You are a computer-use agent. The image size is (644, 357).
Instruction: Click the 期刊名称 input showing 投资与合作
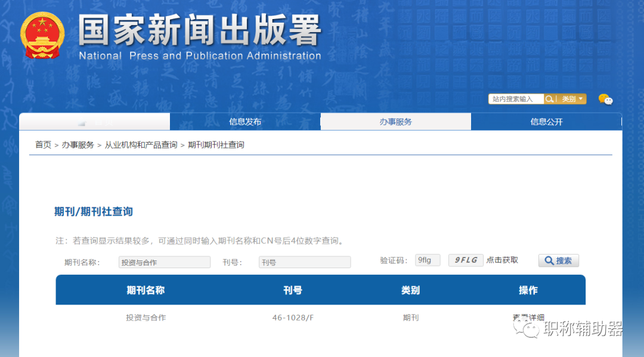tap(164, 262)
